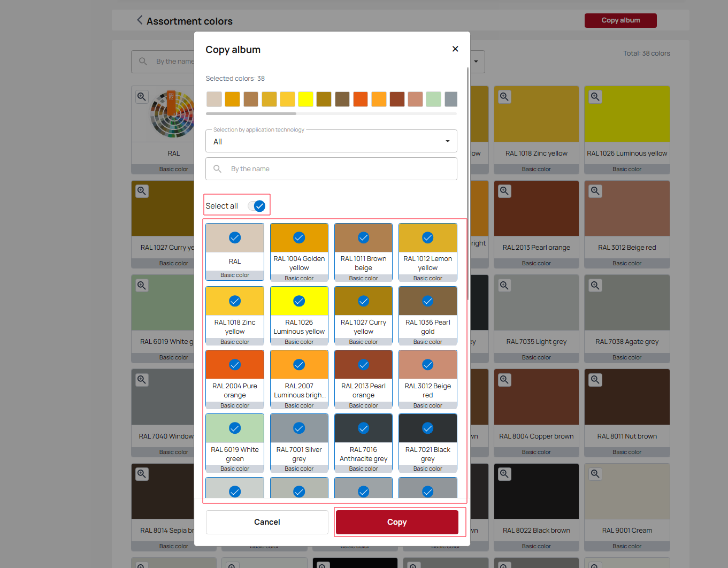Viewport: 728px width, 568px height.
Task: Close the Copy album dialog with the X
Action: [455, 49]
